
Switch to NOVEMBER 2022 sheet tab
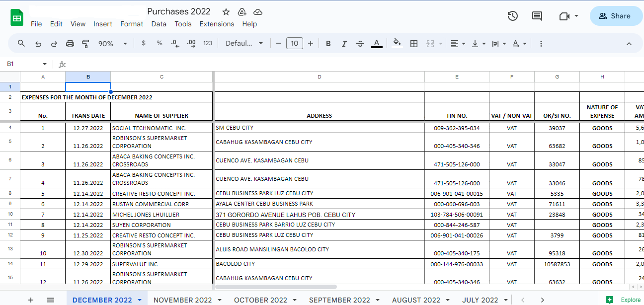coord(182,300)
